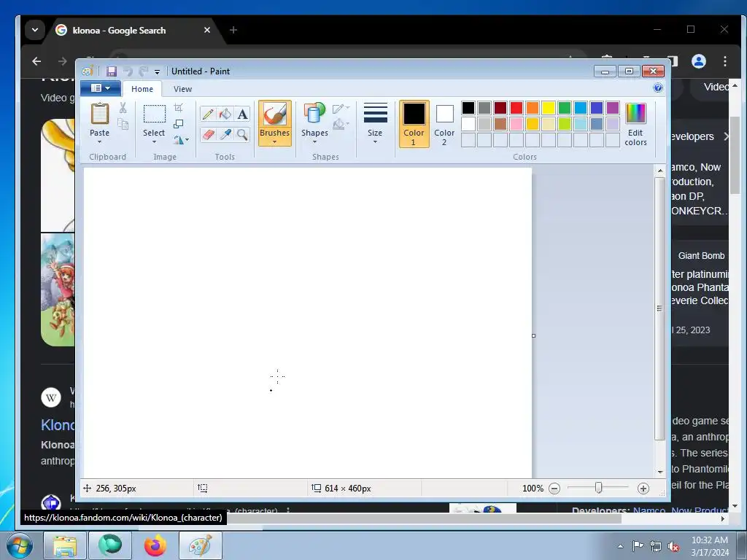Click the zoom slider handle
Screen dimensions: 747x560
coord(599,488)
